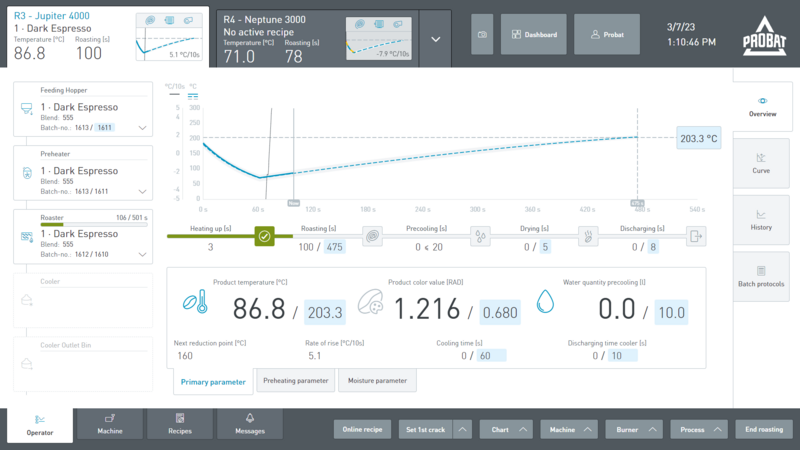Open the Curve view in sidebar
800x450 pixels.
pyautogui.click(x=761, y=163)
